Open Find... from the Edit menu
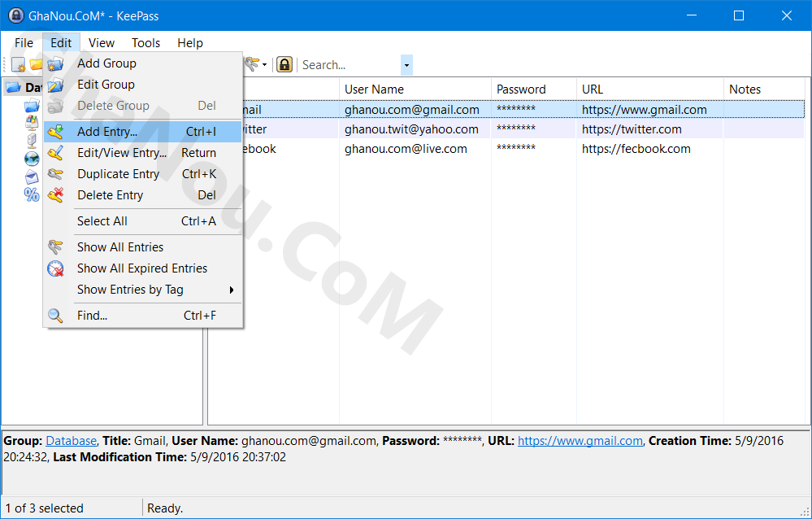This screenshot has height=519, width=812. 143,316
